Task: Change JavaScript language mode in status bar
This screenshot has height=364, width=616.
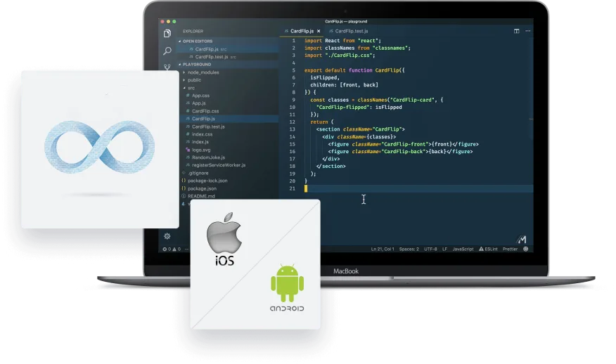Action: click(463, 249)
